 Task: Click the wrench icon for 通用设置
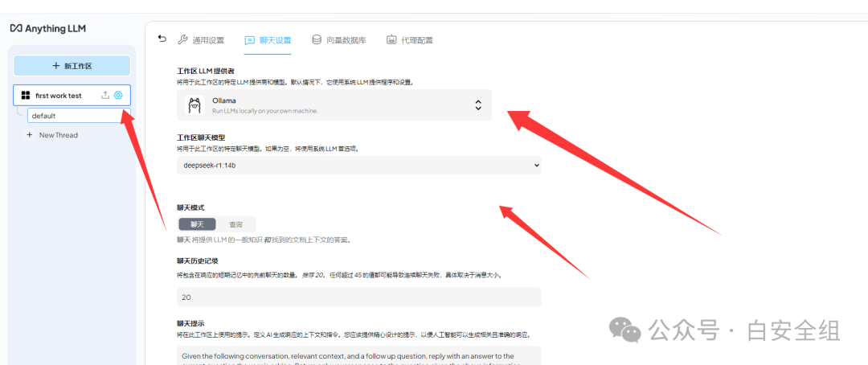tap(182, 39)
